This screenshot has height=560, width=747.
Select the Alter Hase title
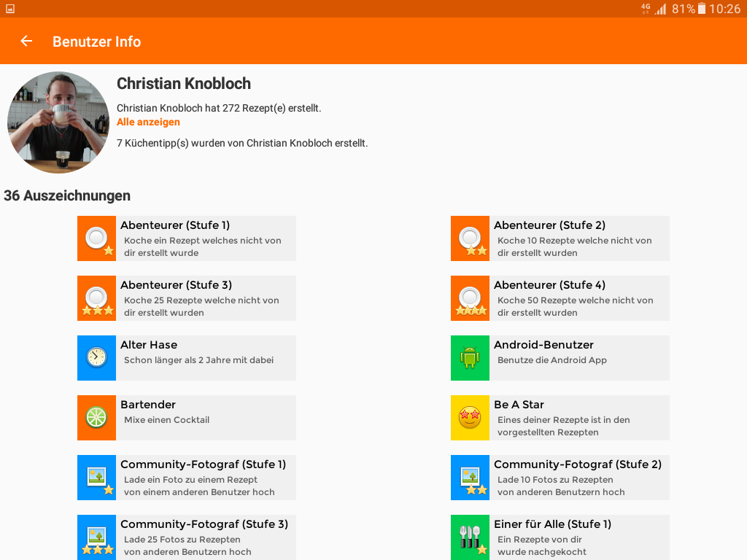pyautogui.click(x=149, y=345)
